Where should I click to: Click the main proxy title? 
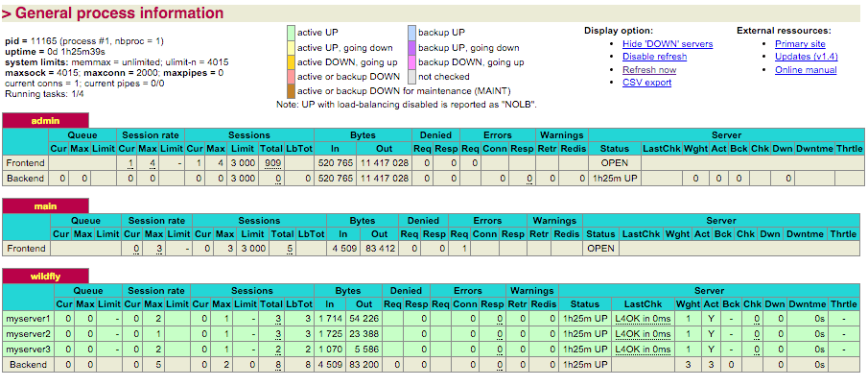(x=44, y=205)
